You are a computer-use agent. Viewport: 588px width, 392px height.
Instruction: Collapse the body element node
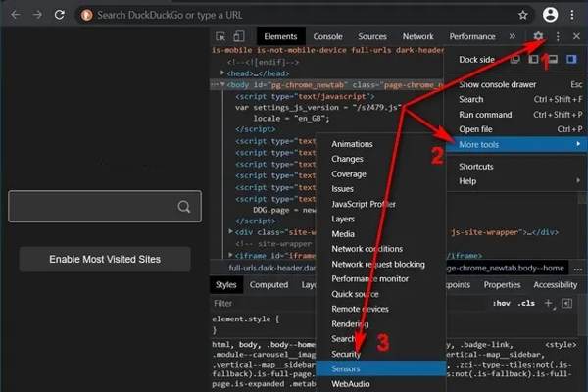pos(222,85)
